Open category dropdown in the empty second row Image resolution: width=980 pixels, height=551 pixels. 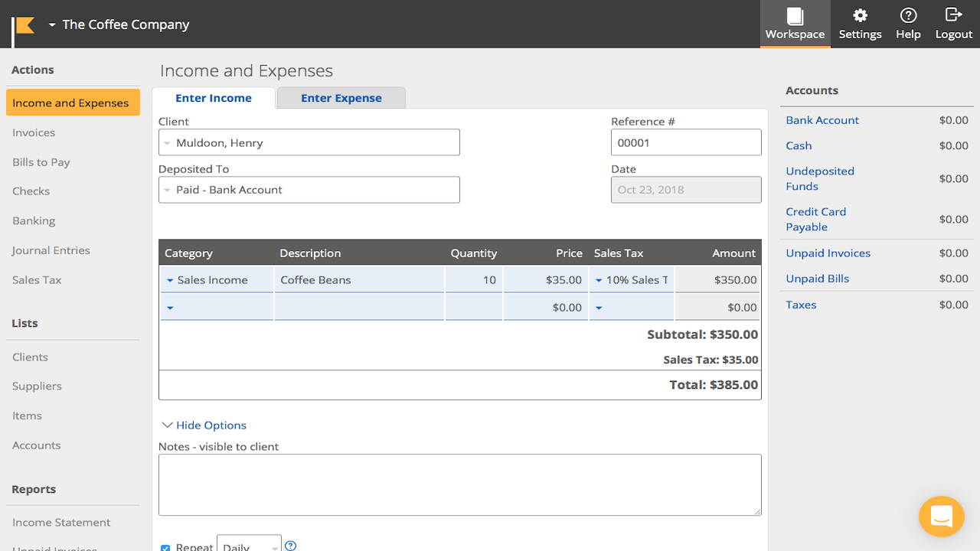(217, 308)
